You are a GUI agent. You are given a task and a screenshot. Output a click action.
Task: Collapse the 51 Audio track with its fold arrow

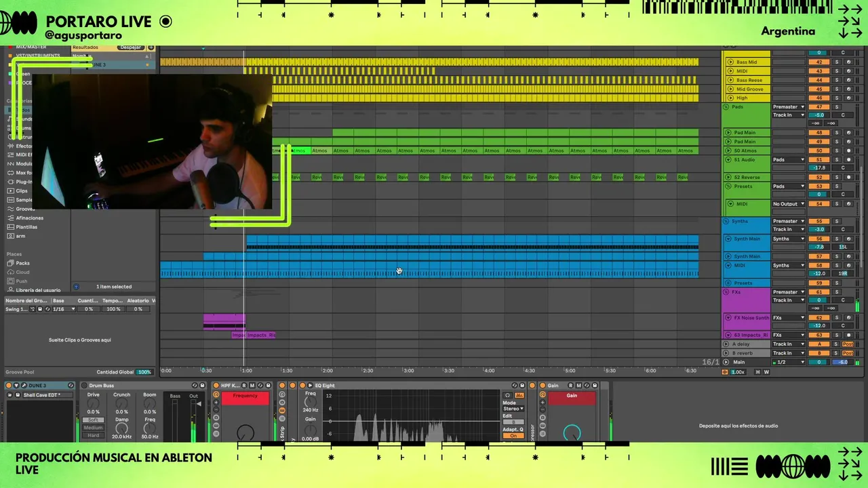pyautogui.click(x=728, y=159)
